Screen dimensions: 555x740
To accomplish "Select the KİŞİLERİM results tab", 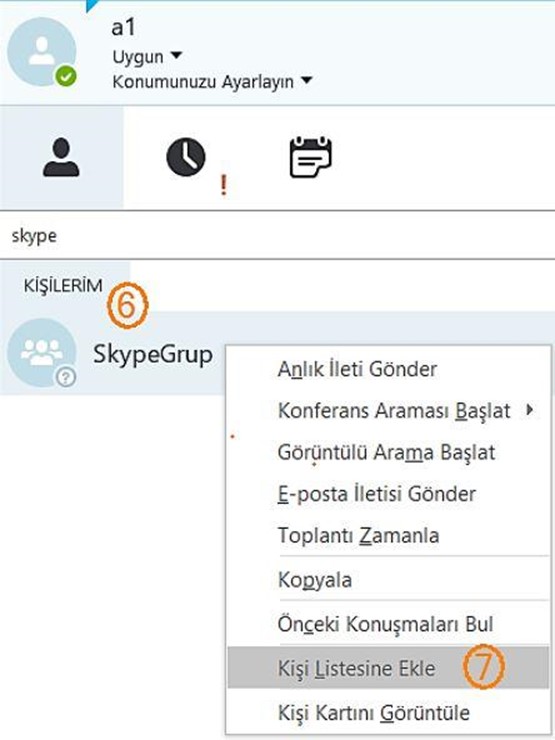I will tap(63, 286).
